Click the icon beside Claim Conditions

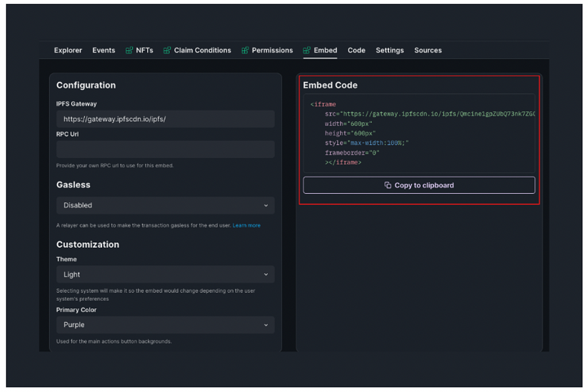point(167,51)
